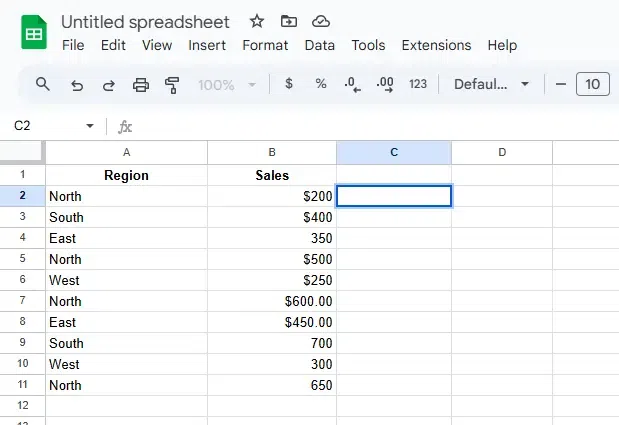Screen dimensions: 619x425
Task: Click the Move to folder icon
Action: pos(289,21)
